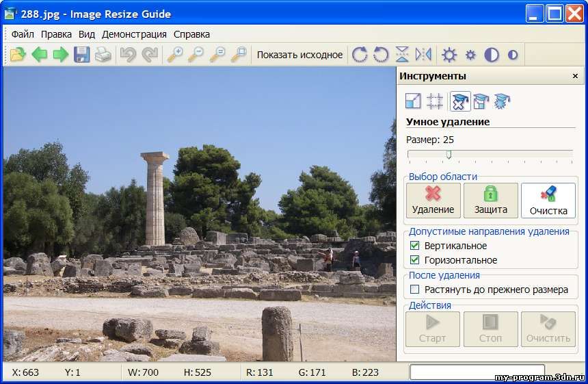Screen dimensions: 588x384
Task: Click the B: 223 status bar value
Action: click(365, 372)
